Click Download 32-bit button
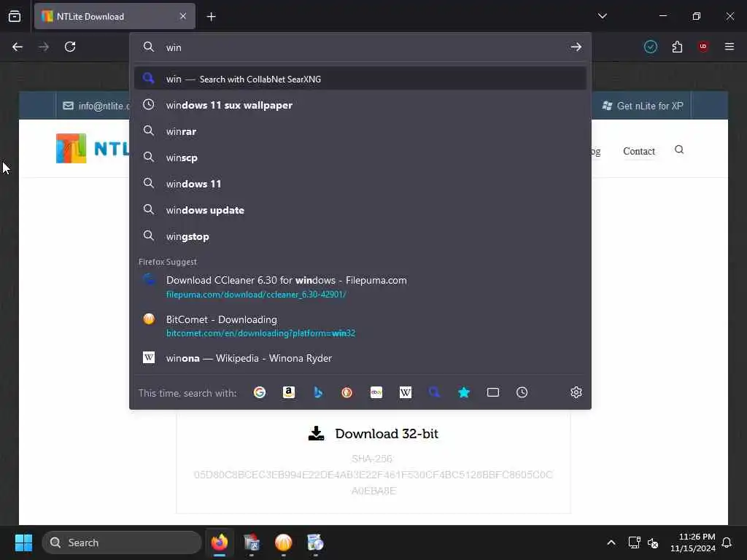The width and height of the screenshot is (747, 560). [373, 433]
